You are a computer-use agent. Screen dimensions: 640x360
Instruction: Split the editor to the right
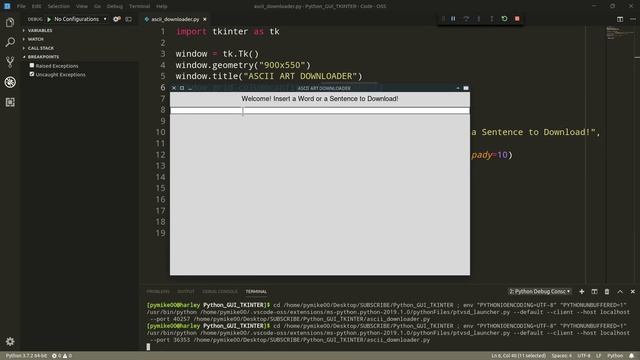coord(620,19)
